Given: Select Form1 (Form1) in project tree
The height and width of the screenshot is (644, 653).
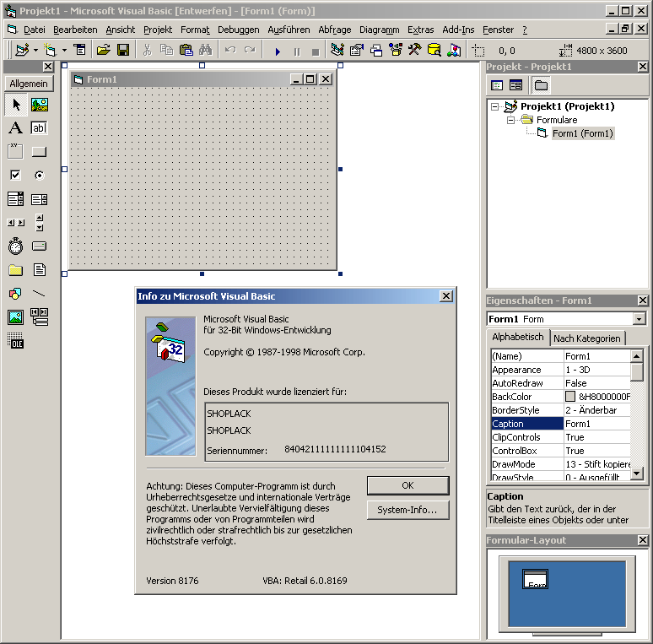Looking at the screenshot, I should [583, 133].
